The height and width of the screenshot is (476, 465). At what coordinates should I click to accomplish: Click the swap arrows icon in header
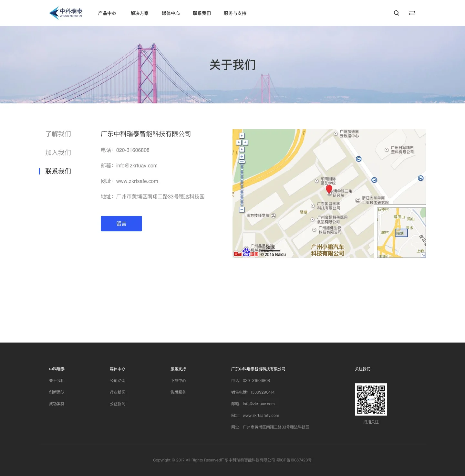click(412, 13)
